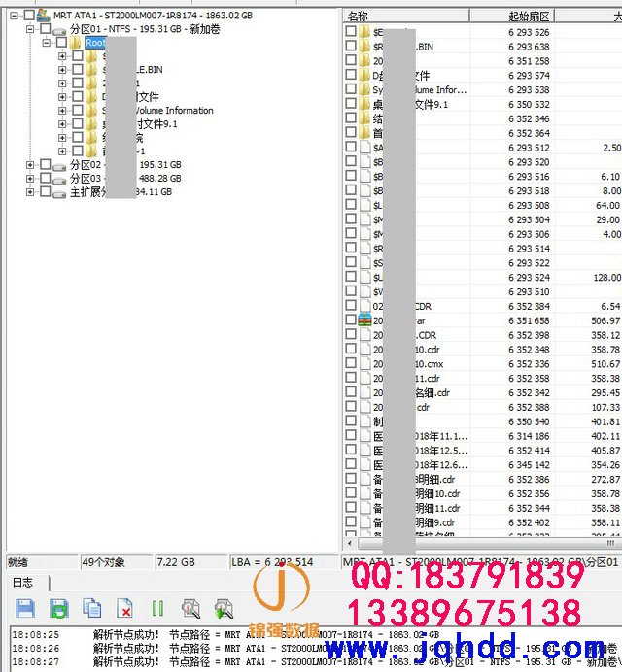Click folder icon of 文件9.1 in tree

tap(91, 124)
